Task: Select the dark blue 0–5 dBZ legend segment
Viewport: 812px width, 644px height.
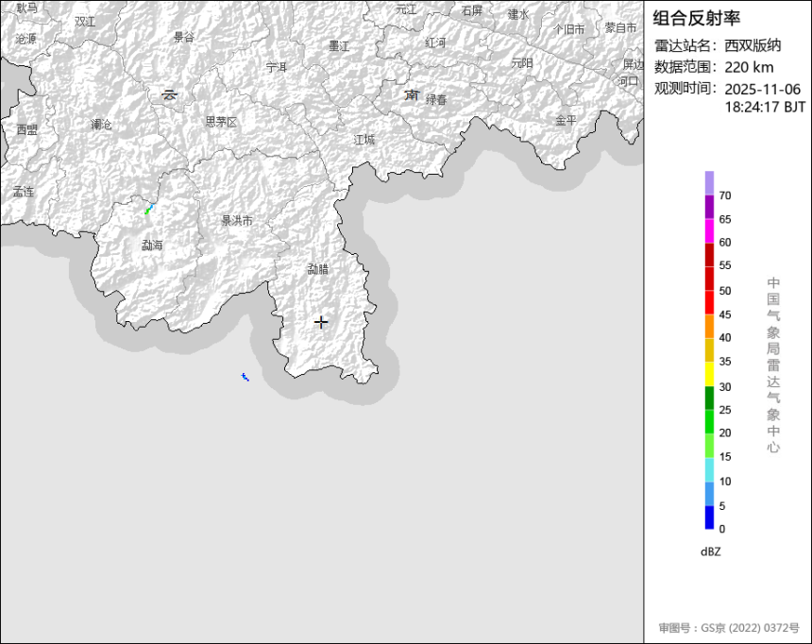Action: click(x=709, y=517)
